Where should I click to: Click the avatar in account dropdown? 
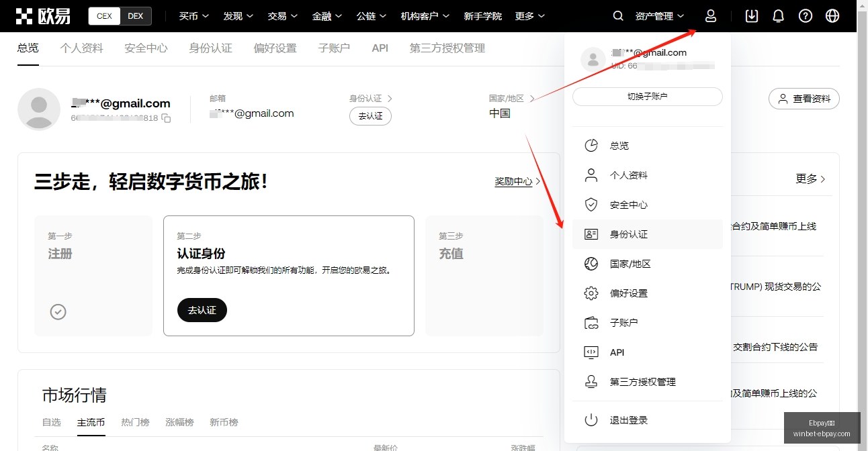click(x=593, y=60)
